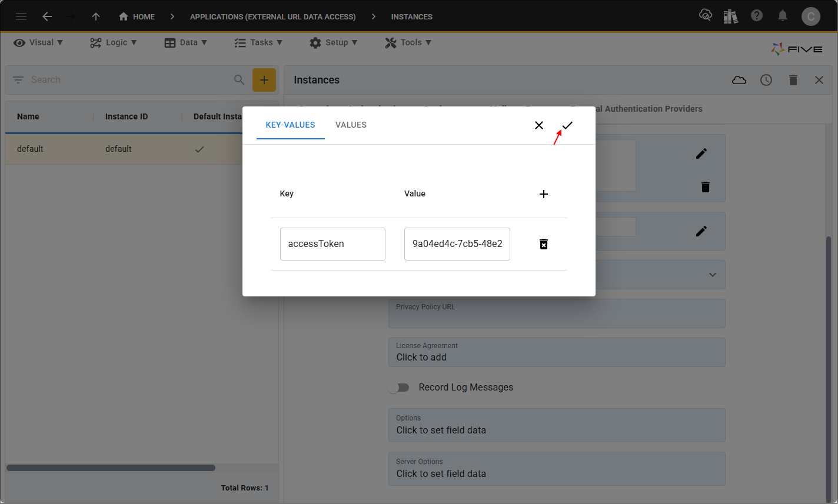This screenshot has width=838, height=504.
Task: Go back using the left arrow
Action: [x=47, y=16]
